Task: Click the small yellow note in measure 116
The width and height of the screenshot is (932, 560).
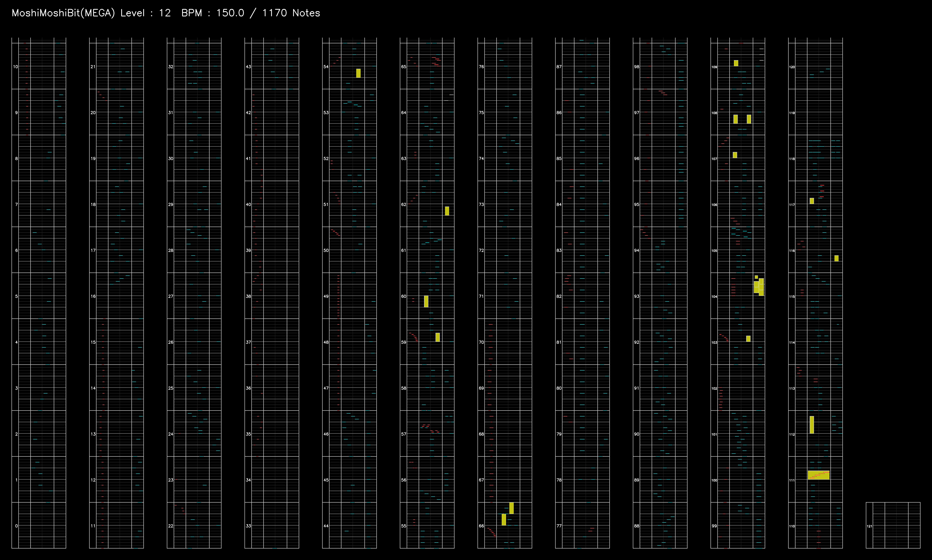Action: pos(836,258)
